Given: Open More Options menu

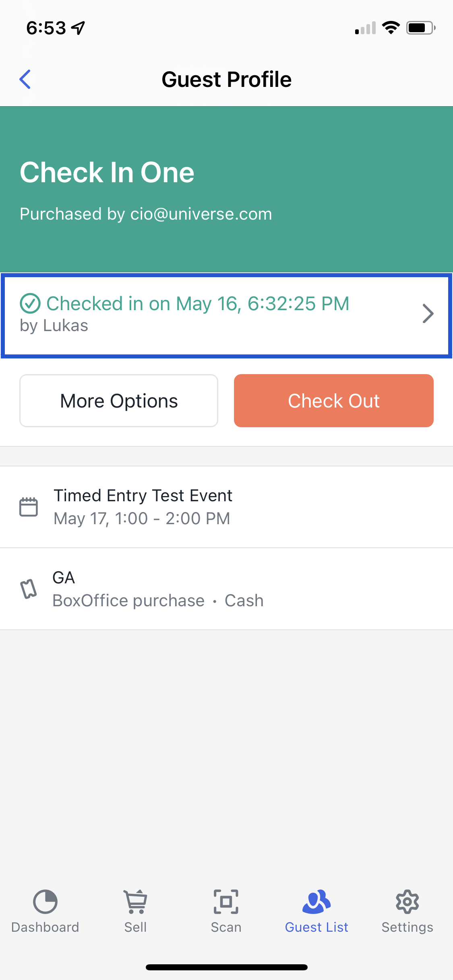Looking at the screenshot, I should (119, 401).
